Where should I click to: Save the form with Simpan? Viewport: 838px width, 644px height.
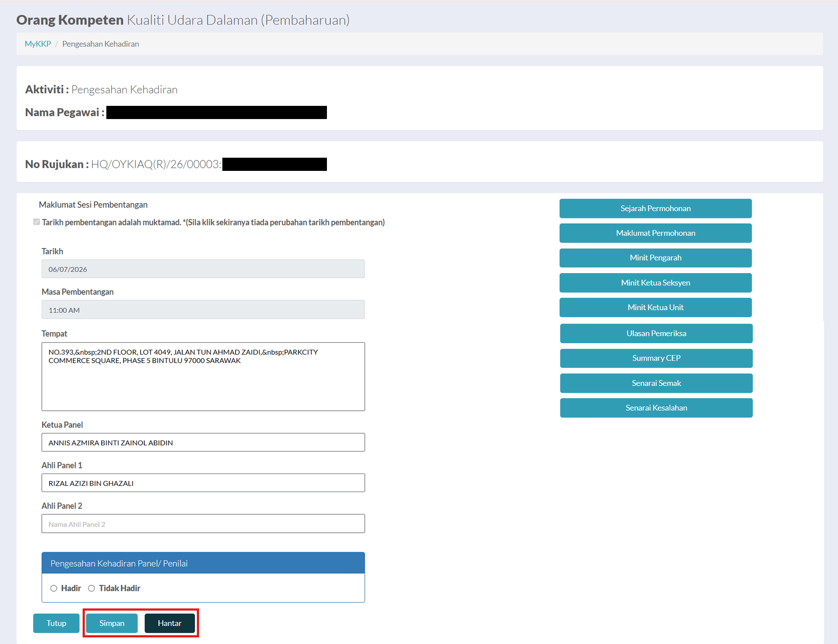[x=112, y=623]
